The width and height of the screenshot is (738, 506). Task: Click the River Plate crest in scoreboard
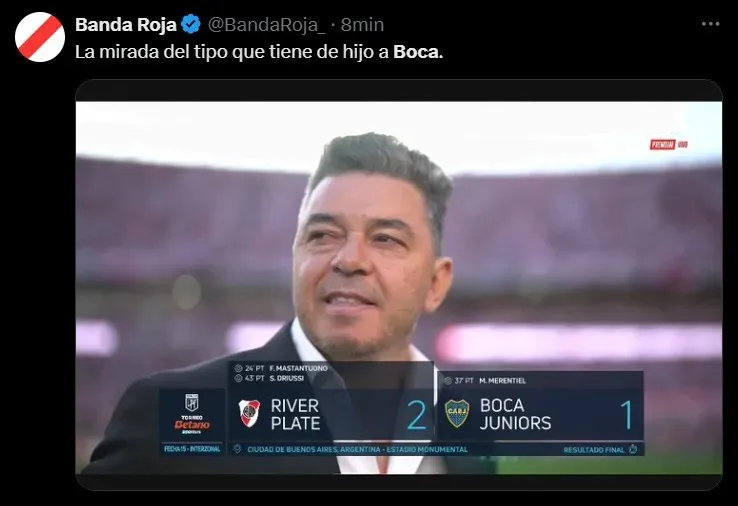pyautogui.click(x=249, y=413)
